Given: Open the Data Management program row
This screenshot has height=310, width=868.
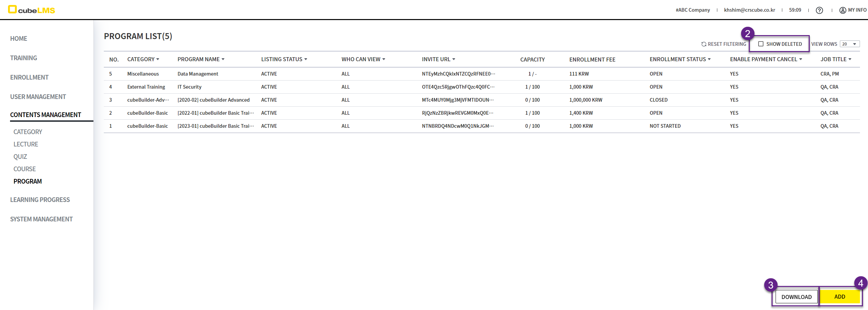Looking at the screenshot, I should (x=198, y=74).
